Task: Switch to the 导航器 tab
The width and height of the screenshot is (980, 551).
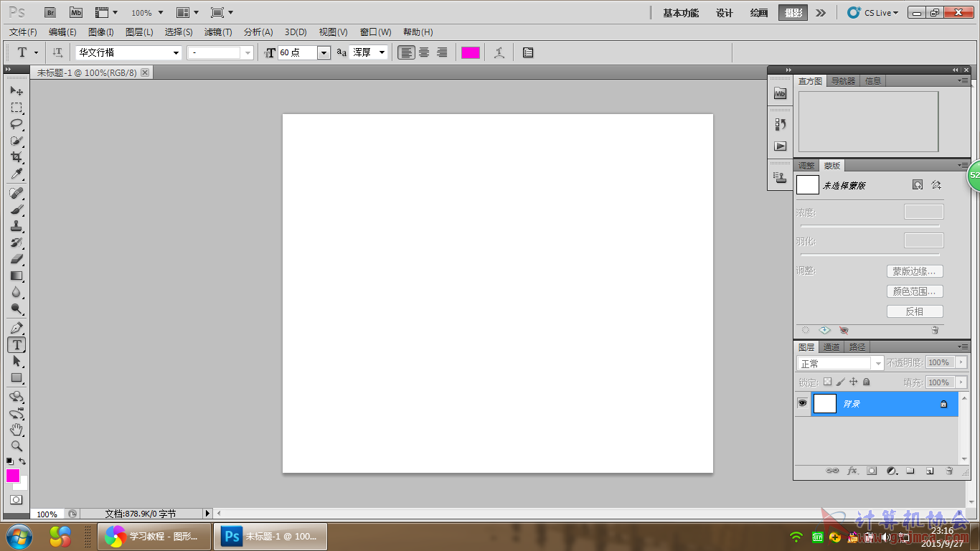Action: (844, 81)
